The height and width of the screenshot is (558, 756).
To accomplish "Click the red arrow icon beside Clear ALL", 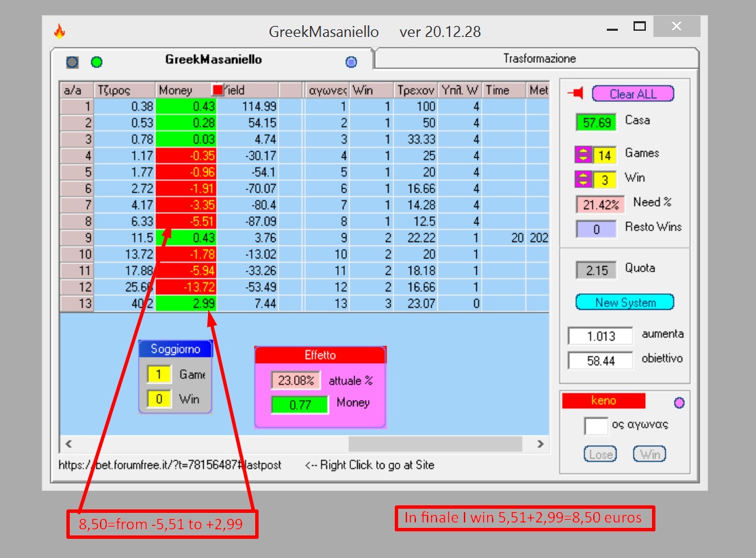I will [575, 93].
